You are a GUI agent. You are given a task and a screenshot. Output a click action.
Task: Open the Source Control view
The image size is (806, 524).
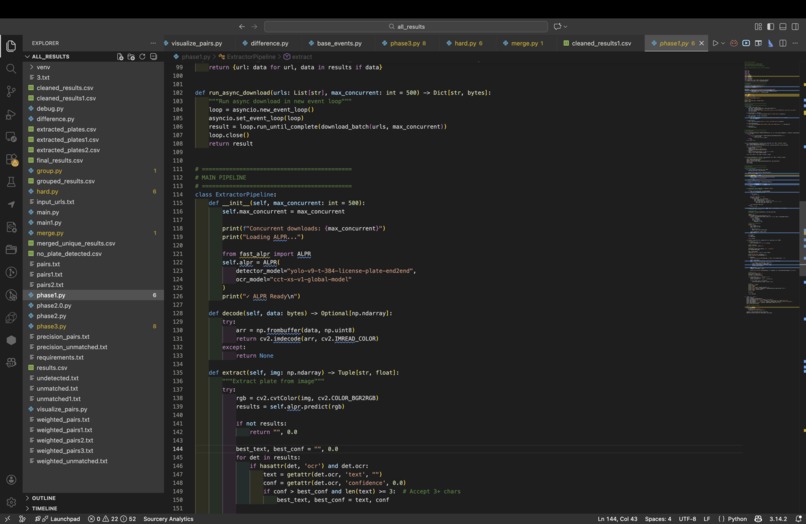click(11, 92)
